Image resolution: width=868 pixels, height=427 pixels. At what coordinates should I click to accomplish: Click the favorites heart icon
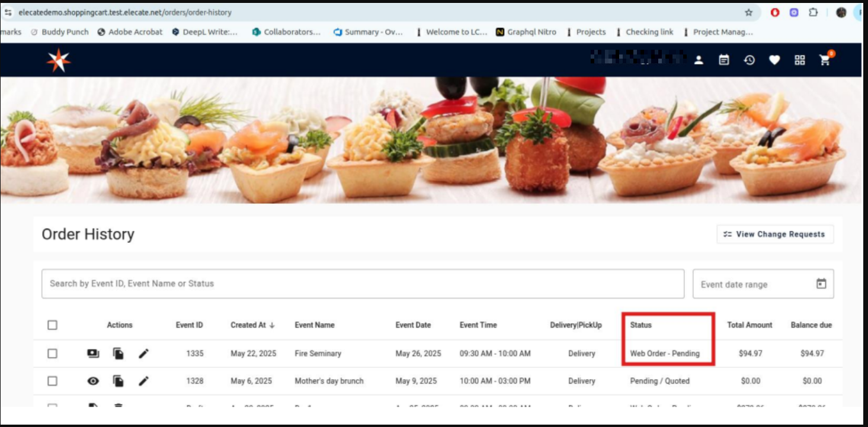click(x=774, y=60)
